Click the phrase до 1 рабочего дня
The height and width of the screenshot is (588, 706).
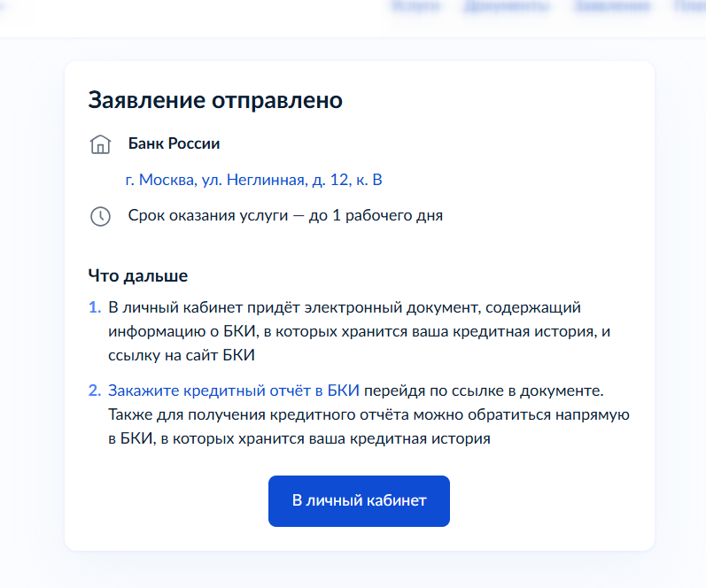(x=376, y=216)
